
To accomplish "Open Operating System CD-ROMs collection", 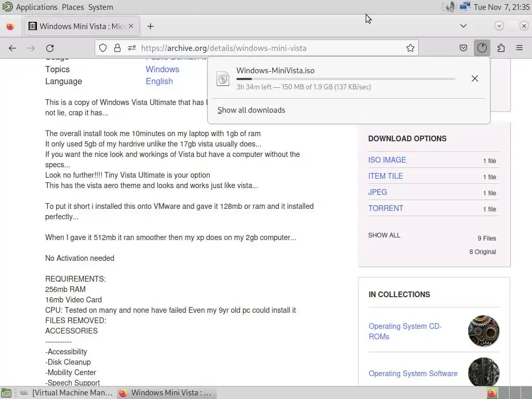I will point(405,331).
